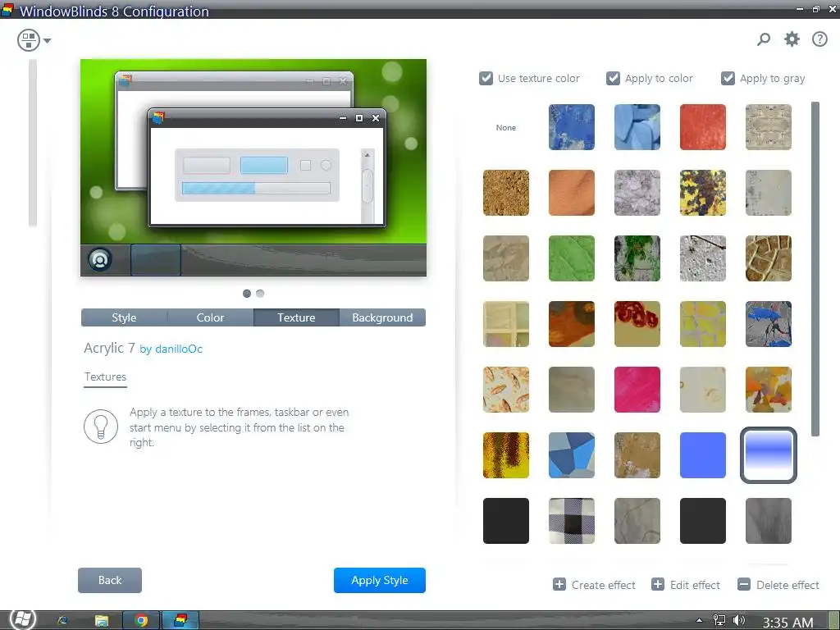840x630 pixels.
Task: Click the network icon in system tray
Action: [719, 620]
